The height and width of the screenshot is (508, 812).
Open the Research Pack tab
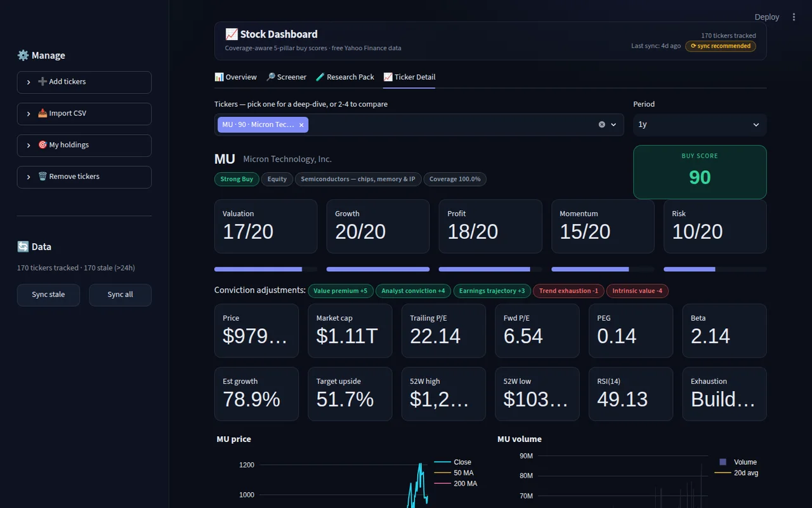(344, 77)
